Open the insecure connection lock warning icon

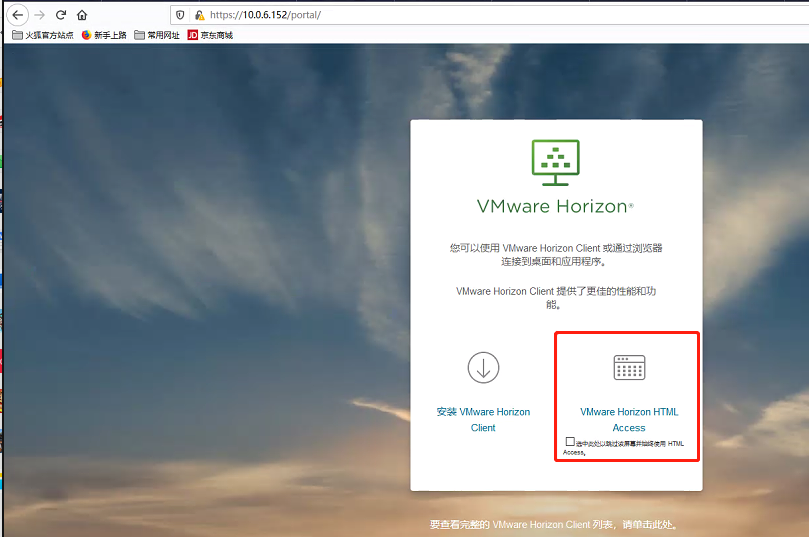(x=200, y=15)
